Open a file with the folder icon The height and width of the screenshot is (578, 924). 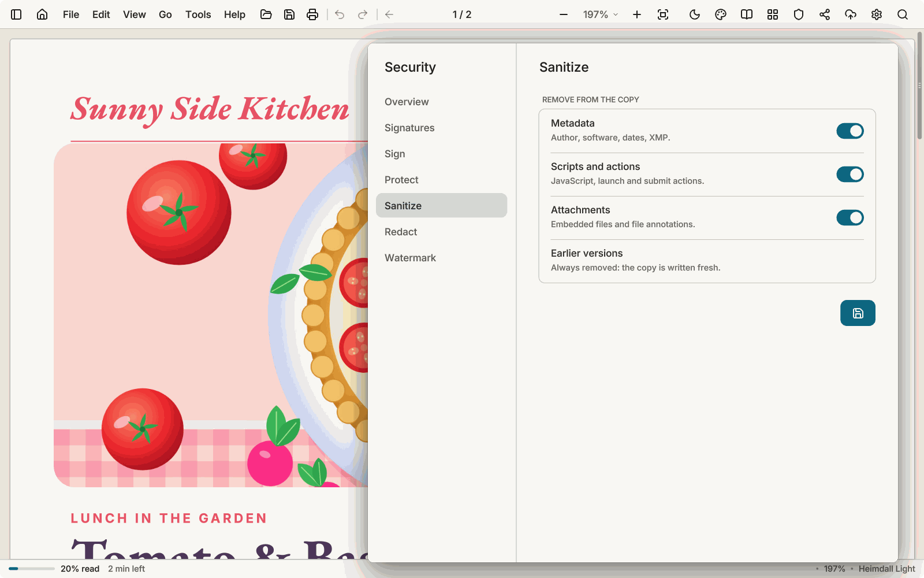coord(266,14)
